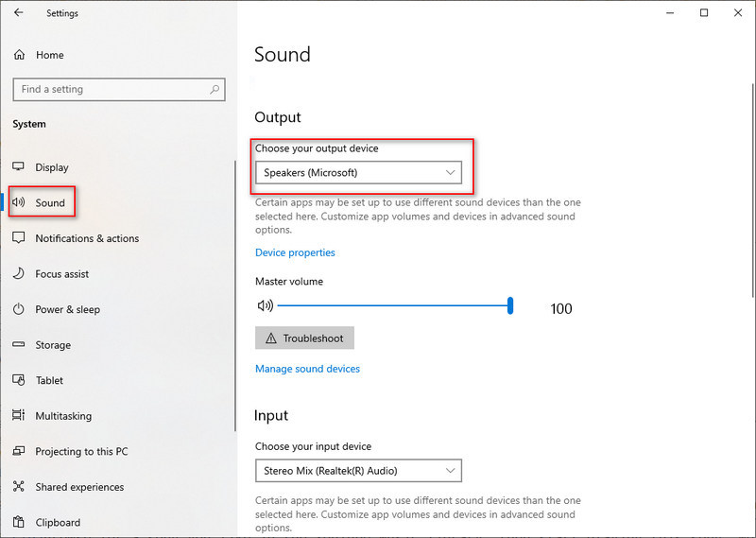This screenshot has width=756, height=538.
Task: Click the warning triangle on Troubleshoot
Action: tap(271, 338)
